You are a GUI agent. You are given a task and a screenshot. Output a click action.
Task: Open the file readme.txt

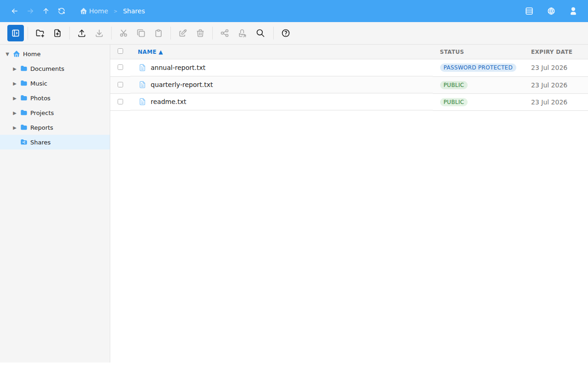(x=169, y=102)
